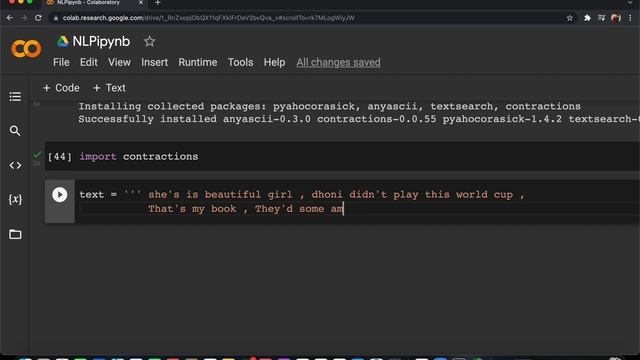Viewport: 640px width, 360px height.
Task: Click the 'Installing collected packages' output line
Action: [x=329, y=107]
